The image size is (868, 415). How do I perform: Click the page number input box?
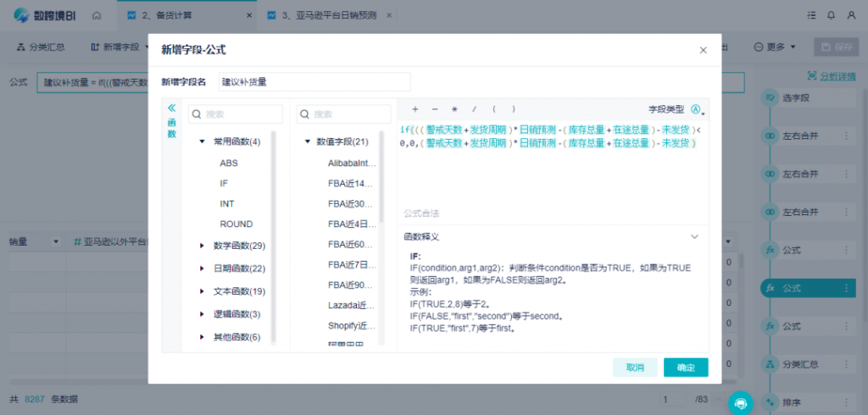tap(674, 399)
